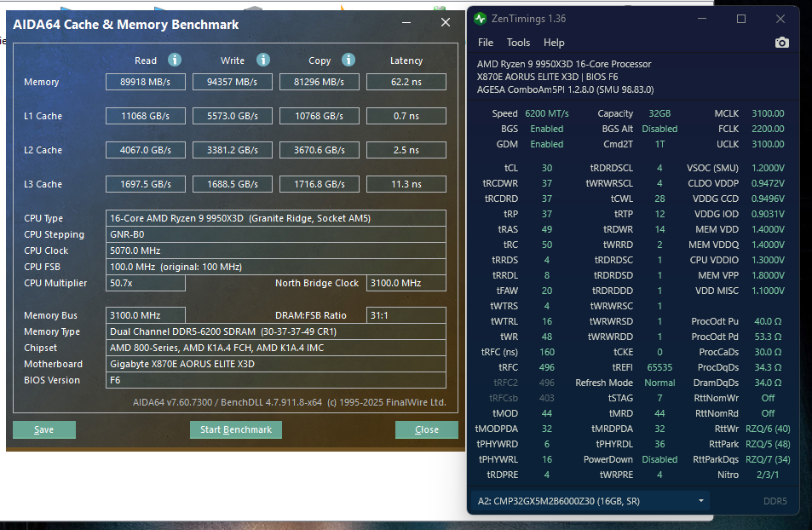Click the CPU Type value field

(275, 218)
